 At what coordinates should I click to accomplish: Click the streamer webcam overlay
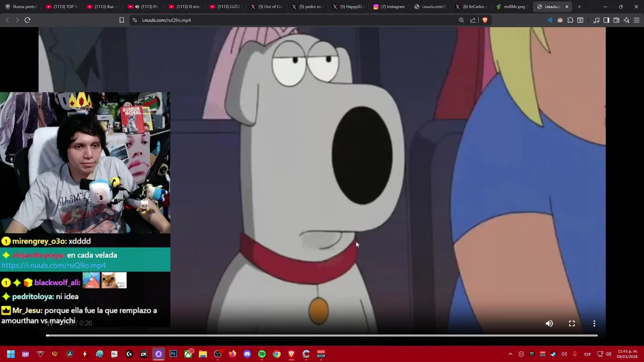[x=85, y=162]
